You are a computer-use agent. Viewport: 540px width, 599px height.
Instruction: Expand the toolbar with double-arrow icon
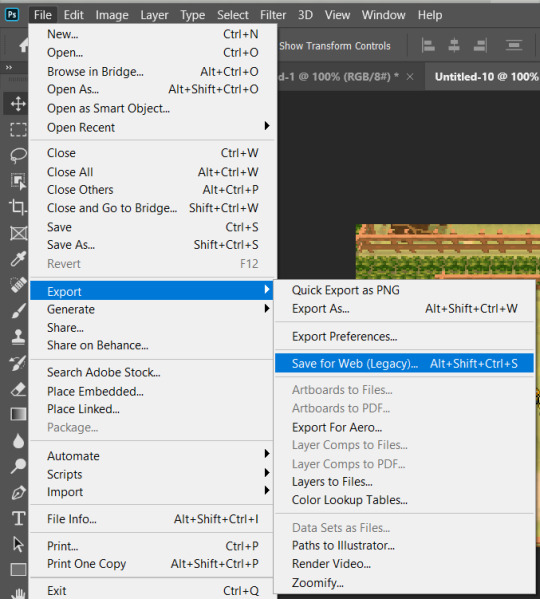click(9, 68)
